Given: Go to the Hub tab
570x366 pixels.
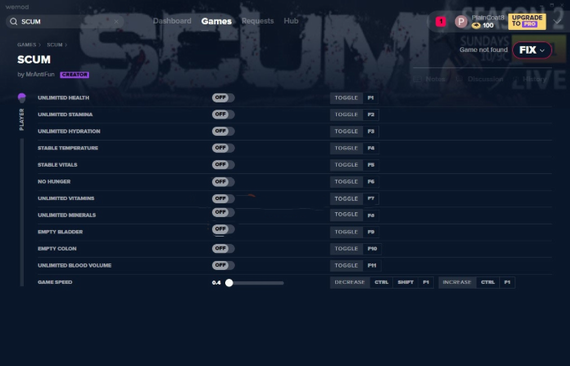Looking at the screenshot, I should tap(291, 21).
